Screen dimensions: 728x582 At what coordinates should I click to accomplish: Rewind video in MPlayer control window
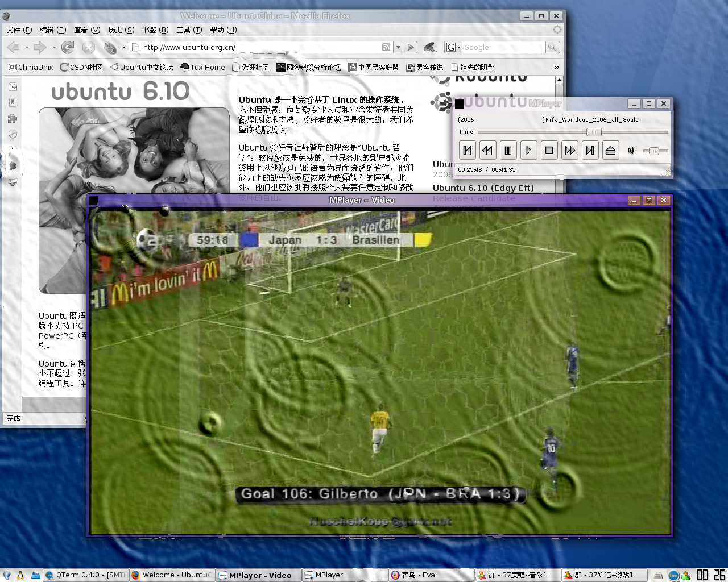pyautogui.click(x=487, y=150)
